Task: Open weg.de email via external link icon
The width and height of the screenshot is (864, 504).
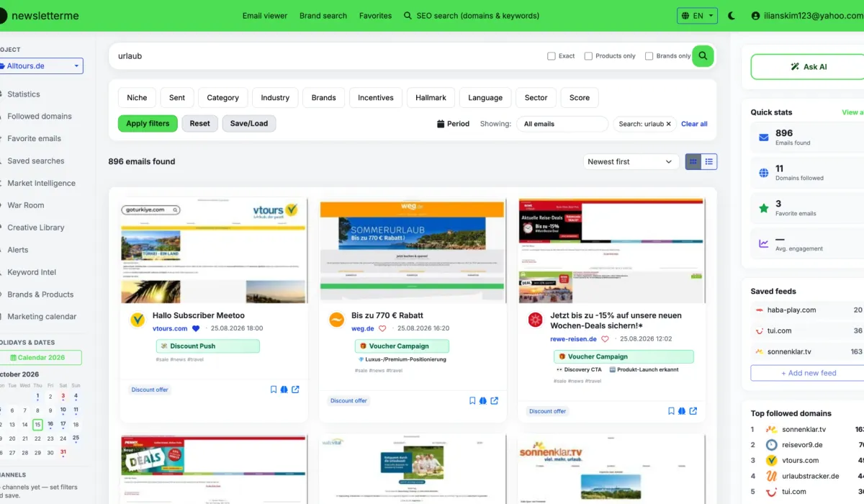Action: click(494, 400)
